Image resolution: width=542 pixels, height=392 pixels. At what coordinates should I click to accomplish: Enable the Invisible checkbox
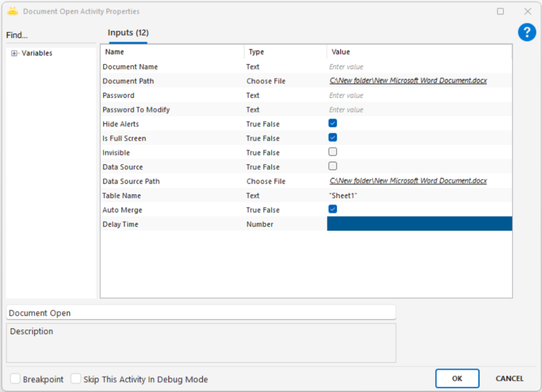click(x=332, y=152)
